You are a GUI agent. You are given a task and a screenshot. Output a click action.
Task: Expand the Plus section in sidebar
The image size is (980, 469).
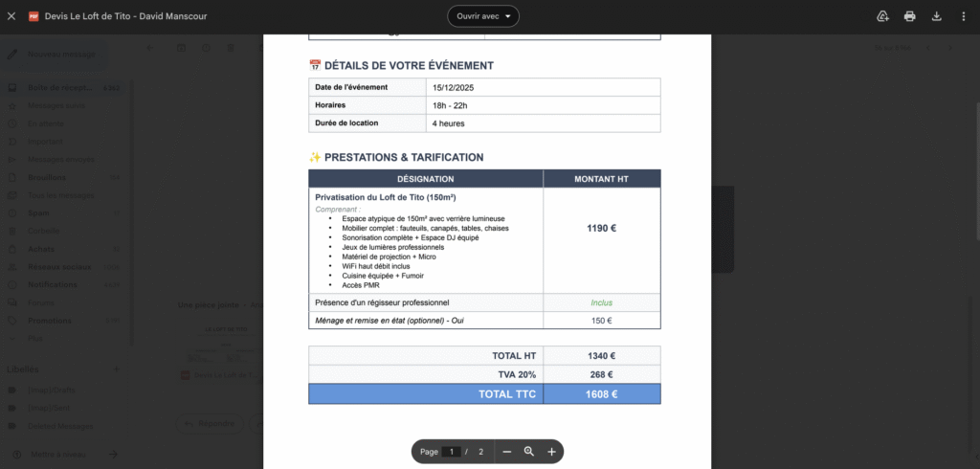click(x=36, y=338)
